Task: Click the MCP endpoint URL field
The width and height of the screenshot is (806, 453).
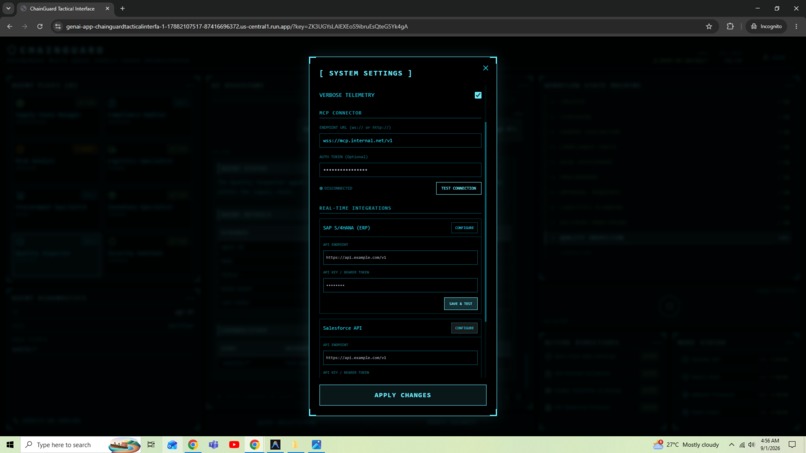Action: tap(400, 140)
